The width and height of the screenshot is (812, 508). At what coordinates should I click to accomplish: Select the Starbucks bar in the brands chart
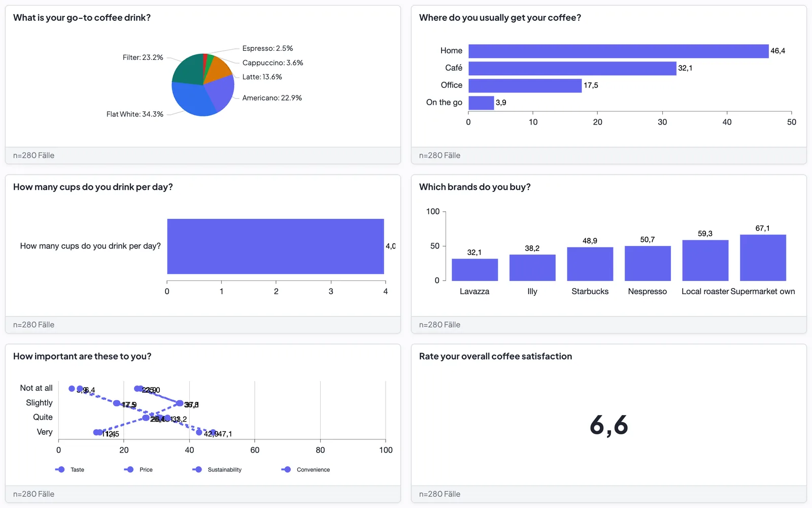(x=590, y=264)
